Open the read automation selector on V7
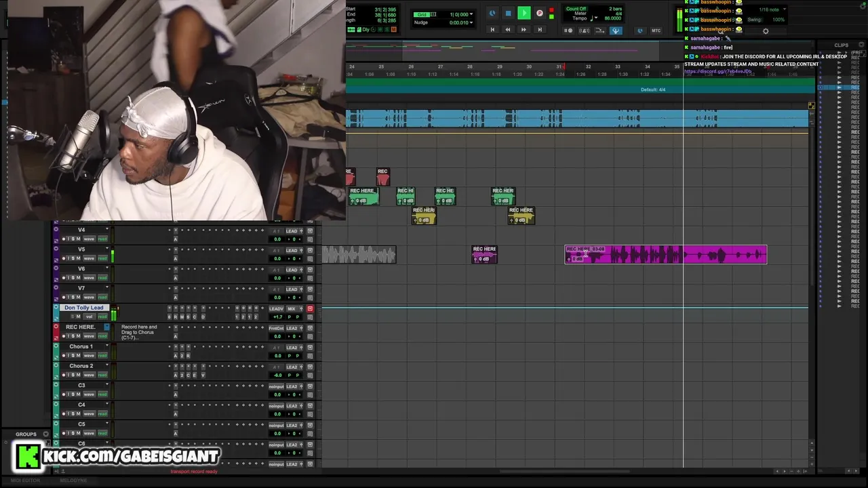Viewport: 868px width, 488px height. (x=102, y=297)
